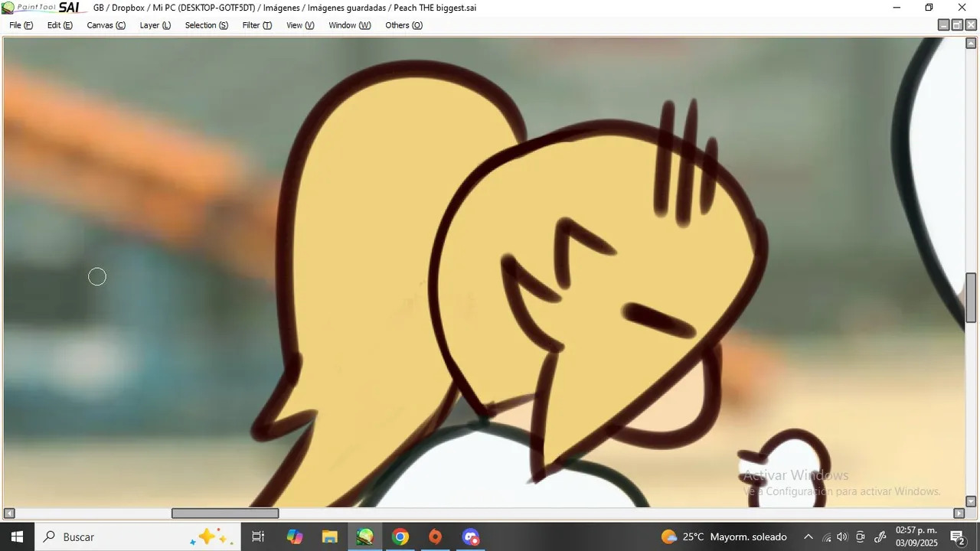Click the Meet Now camera tray icon
The height and width of the screenshot is (551, 980).
[861, 537]
